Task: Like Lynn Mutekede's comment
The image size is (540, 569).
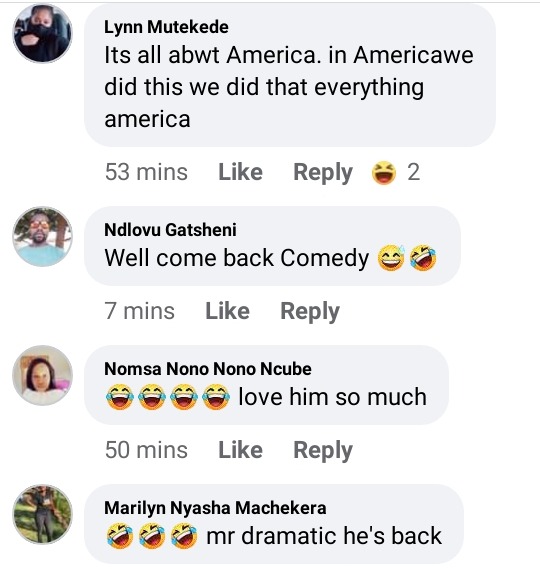Action: point(240,172)
